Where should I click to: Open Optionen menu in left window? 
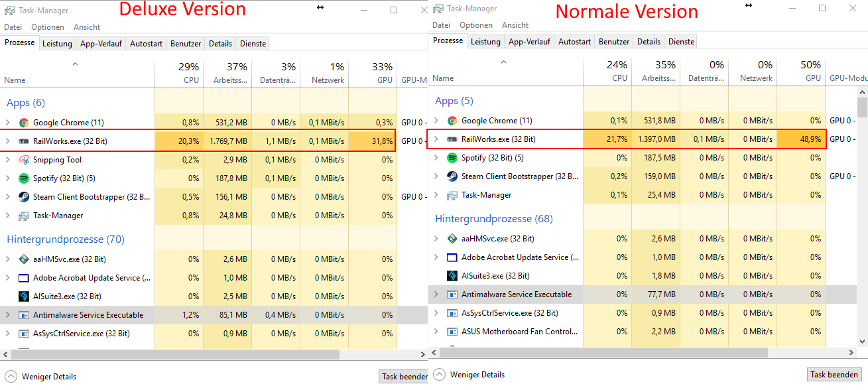[48, 27]
